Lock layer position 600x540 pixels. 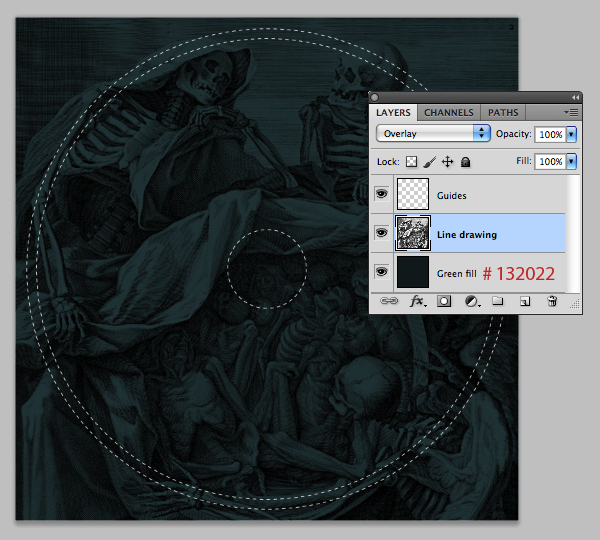coord(447,162)
